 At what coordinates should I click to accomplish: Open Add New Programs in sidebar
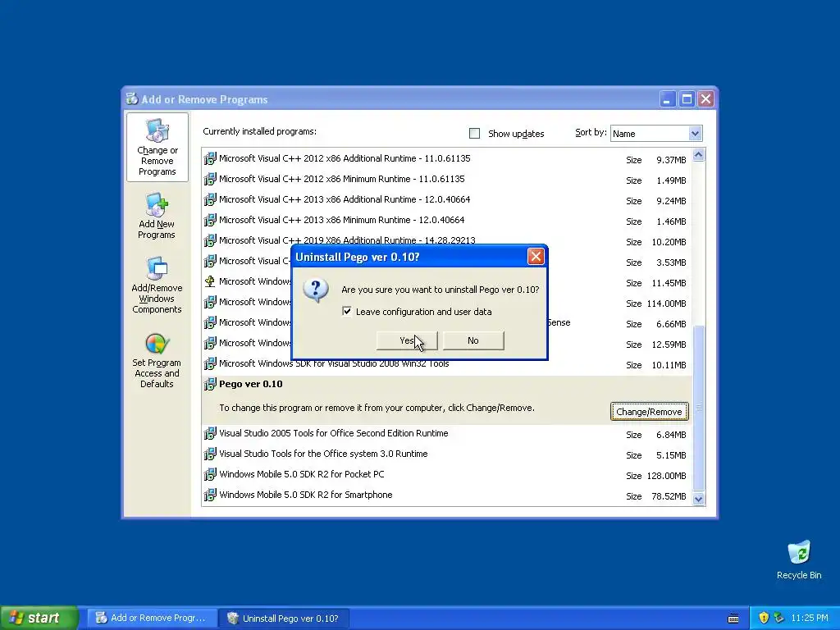[157, 216]
